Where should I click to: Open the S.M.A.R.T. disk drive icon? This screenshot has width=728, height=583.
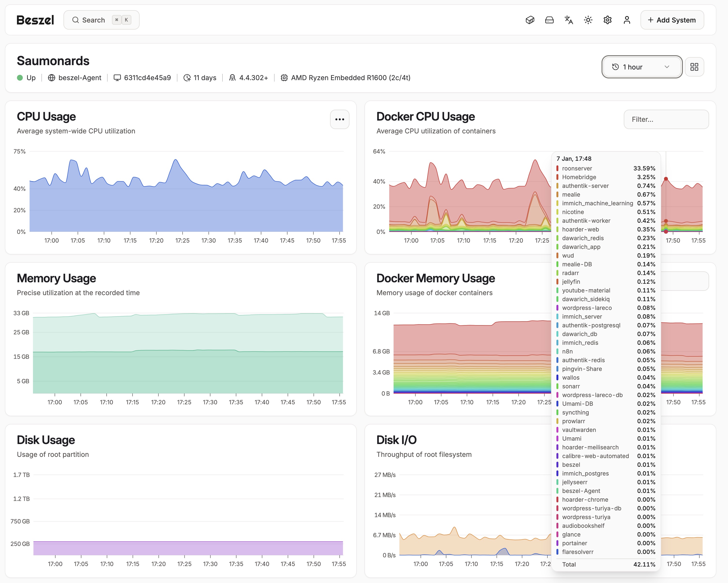[549, 20]
